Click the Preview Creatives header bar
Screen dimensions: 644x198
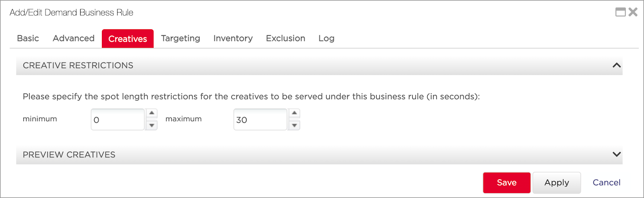point(319,155)
